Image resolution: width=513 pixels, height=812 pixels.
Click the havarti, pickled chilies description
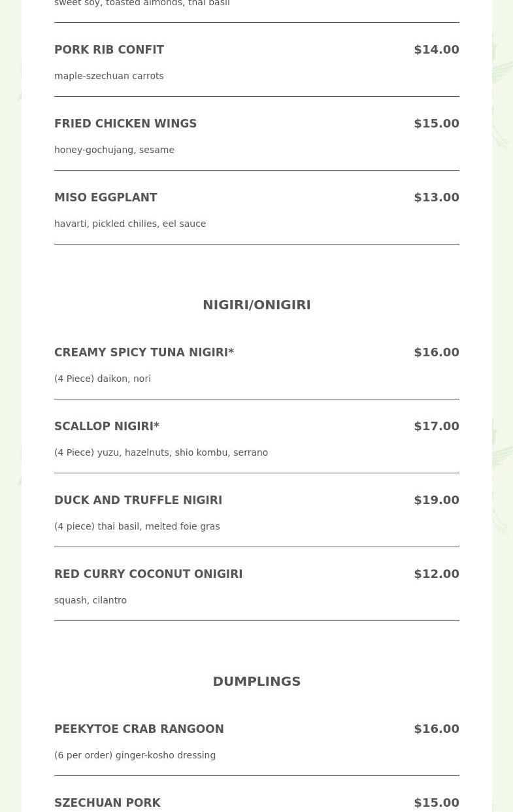coord(130,224)
